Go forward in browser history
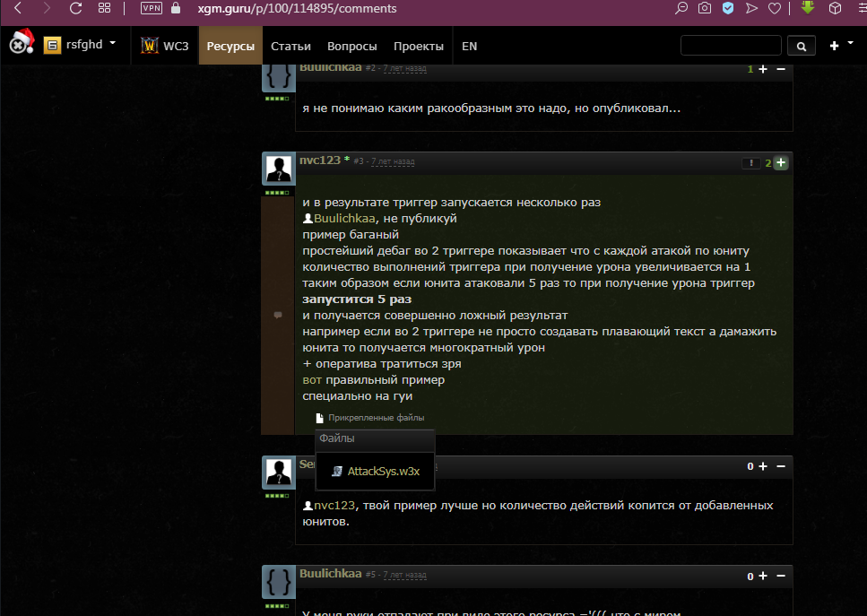Screen dimensions: 867x616 point(47,8)
